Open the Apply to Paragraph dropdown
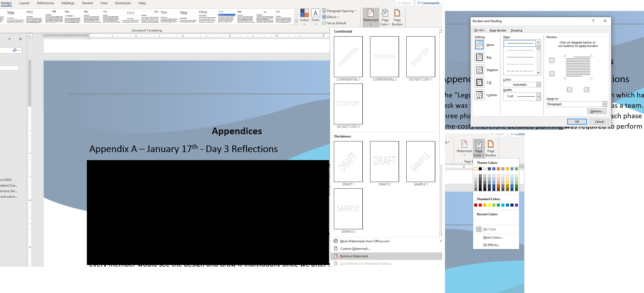Viewport: 644px width, 293px height. click(x=604, y=104)
